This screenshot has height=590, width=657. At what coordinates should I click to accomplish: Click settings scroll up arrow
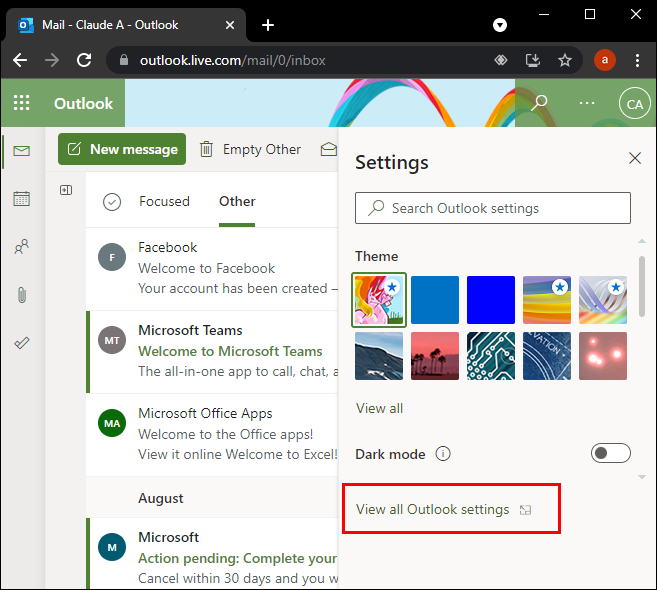pyautogui.click(x=641, y=241)
